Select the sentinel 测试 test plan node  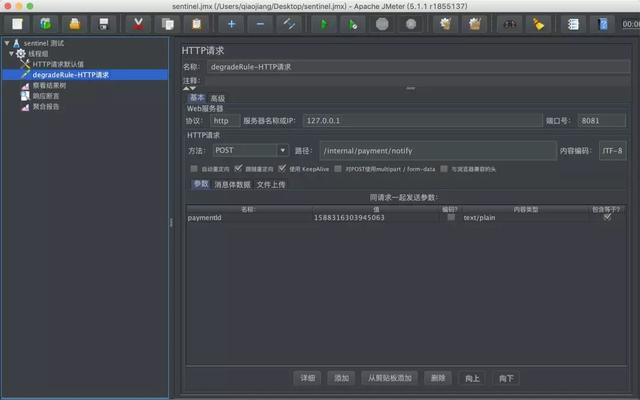tap(44, 43)
